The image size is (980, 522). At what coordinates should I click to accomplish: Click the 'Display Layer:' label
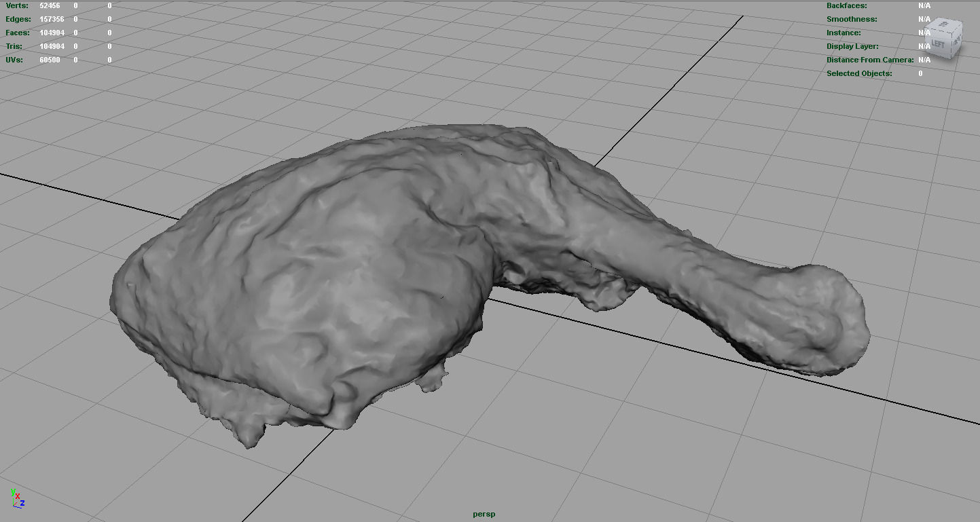tap(852, 46)
